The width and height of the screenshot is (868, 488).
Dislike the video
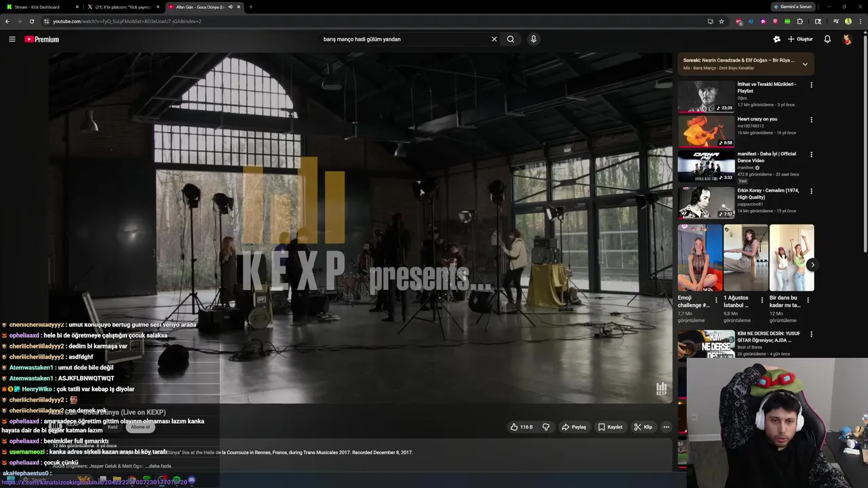point(546,427)
